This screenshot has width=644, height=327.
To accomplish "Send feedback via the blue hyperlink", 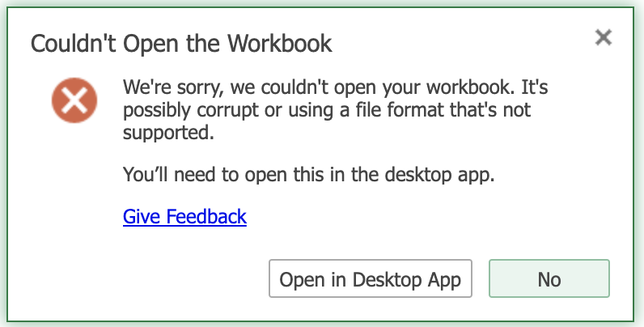I will [x=184, y=216].
